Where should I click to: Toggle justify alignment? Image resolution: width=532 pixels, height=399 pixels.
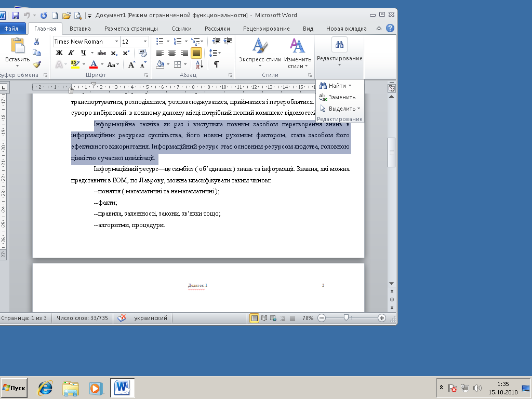[196, 53]
